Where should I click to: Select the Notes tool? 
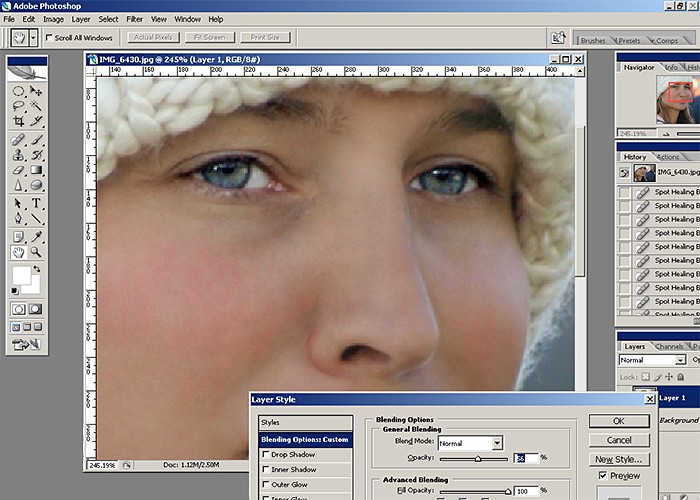pos(18,237)
